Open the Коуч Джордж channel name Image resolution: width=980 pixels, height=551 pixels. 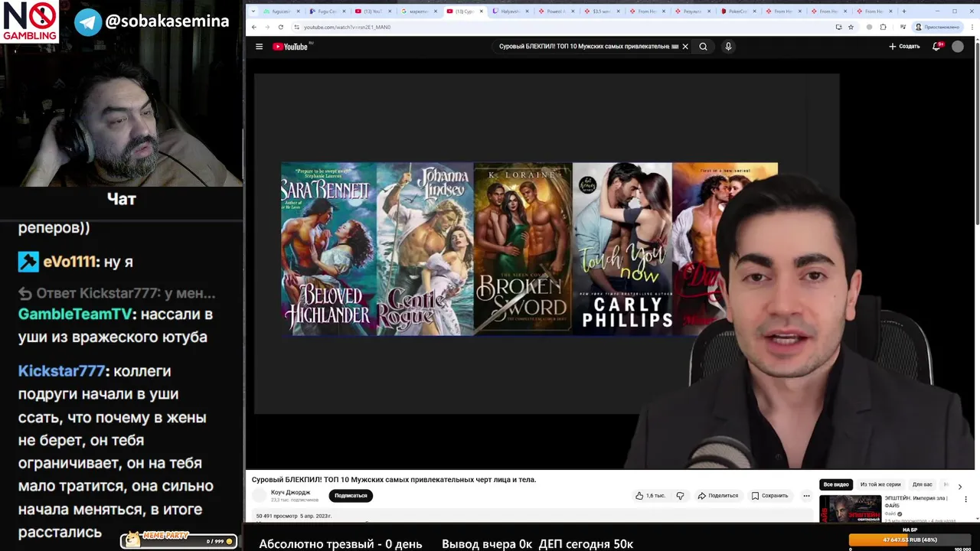pyautogui.click(x=290, y=492)
